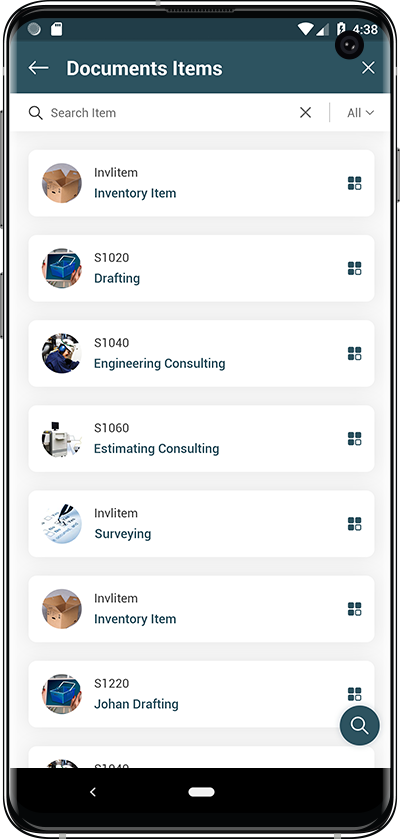Open grid icon for first Inventory Item
Viewport: 400px width, 839px height.
[355, 184]
